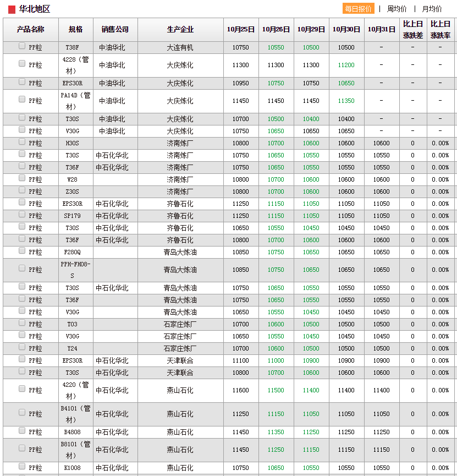Click the 产品名称 column header
Screen dimensions: 457x476
coord(31,30)
